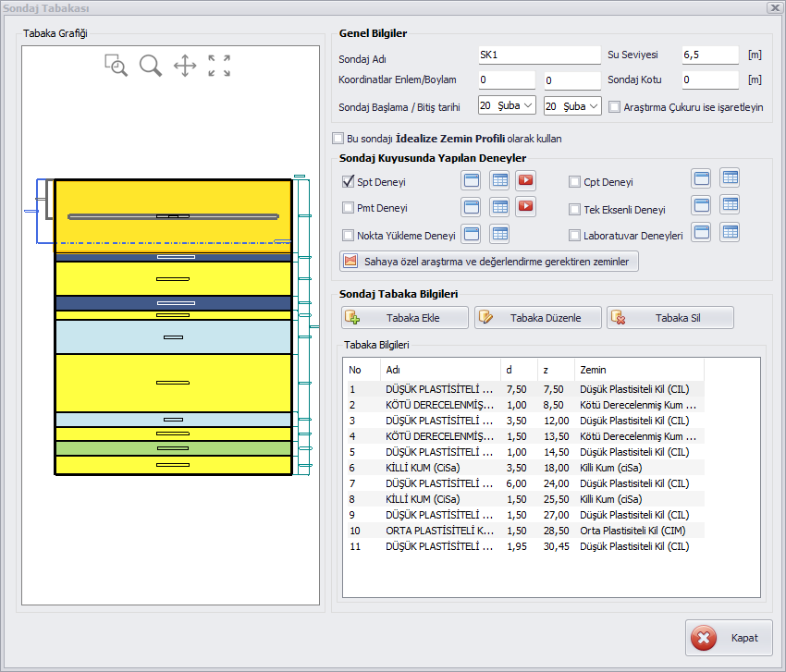Click the Tabaka Sil button
The image size is (786, 672).
(x=670, y=318)
